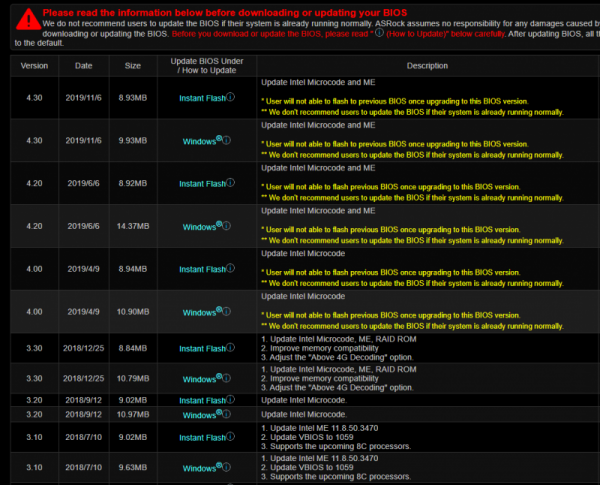This screenshot has height=485, width=600.
Task: Open info icon in 4.30 Windows 9.93MB row
Action: point(227,140)
